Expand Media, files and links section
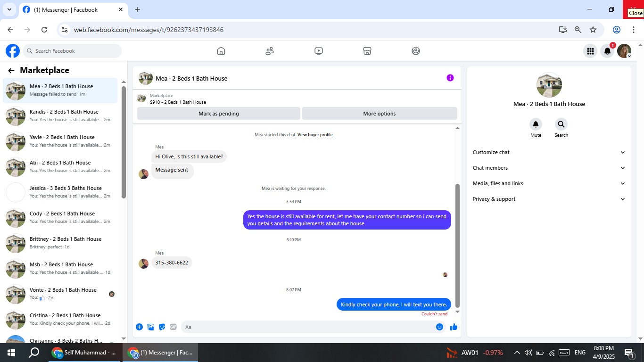This screenshot has height=362, width=644. pos(549,183)
